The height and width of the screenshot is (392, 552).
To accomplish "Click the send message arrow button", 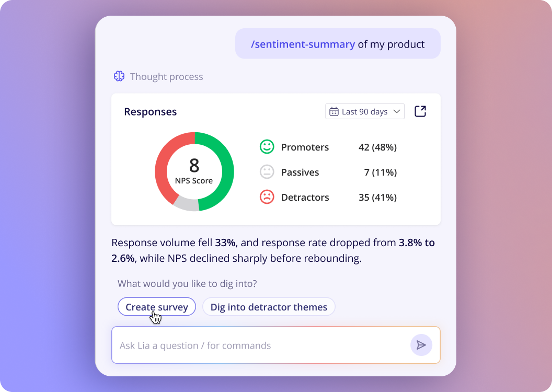I will coord(421,345).
